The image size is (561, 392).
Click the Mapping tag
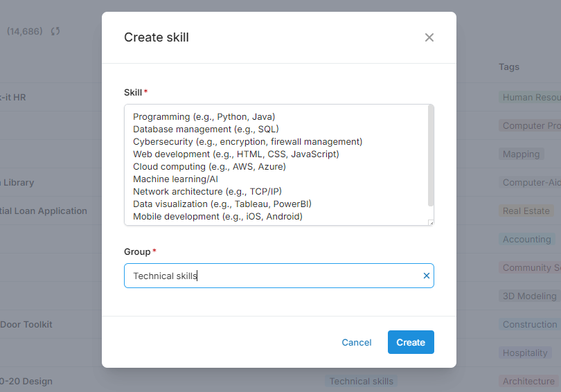521,154
